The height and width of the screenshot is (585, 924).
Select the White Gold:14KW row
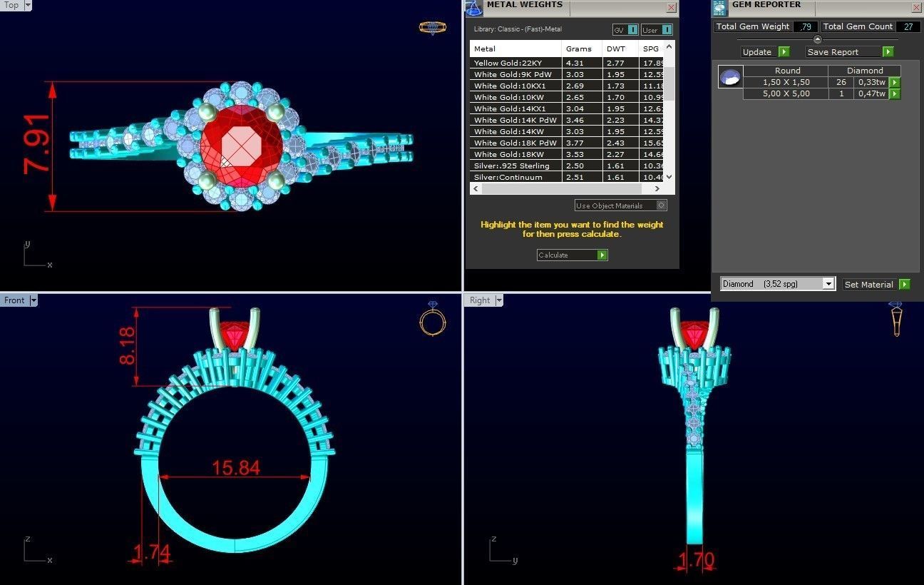pyautogui.click(x=567, y=131)
